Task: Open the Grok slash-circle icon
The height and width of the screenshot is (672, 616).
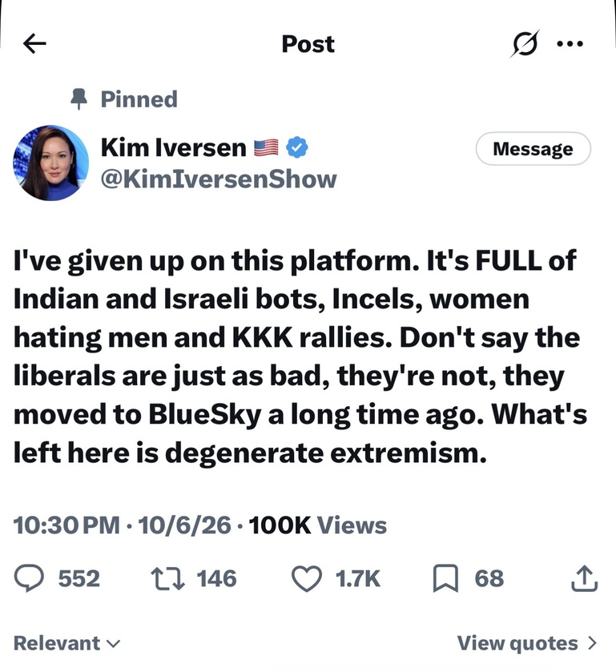Action: [525, 43]
